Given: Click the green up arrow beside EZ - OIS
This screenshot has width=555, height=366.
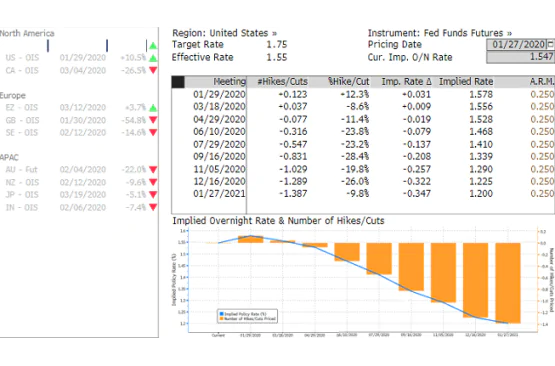Looking at the screenshot, I should pos(153,108).
